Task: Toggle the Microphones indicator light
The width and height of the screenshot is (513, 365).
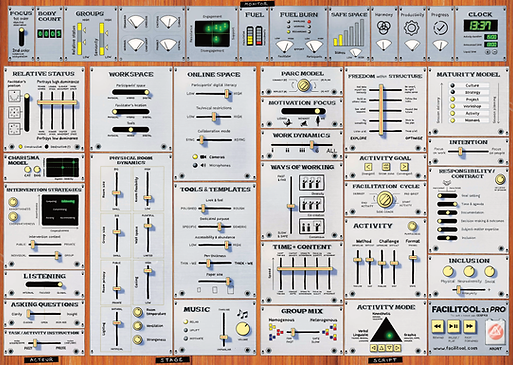Action: click(x=195, y=165)
